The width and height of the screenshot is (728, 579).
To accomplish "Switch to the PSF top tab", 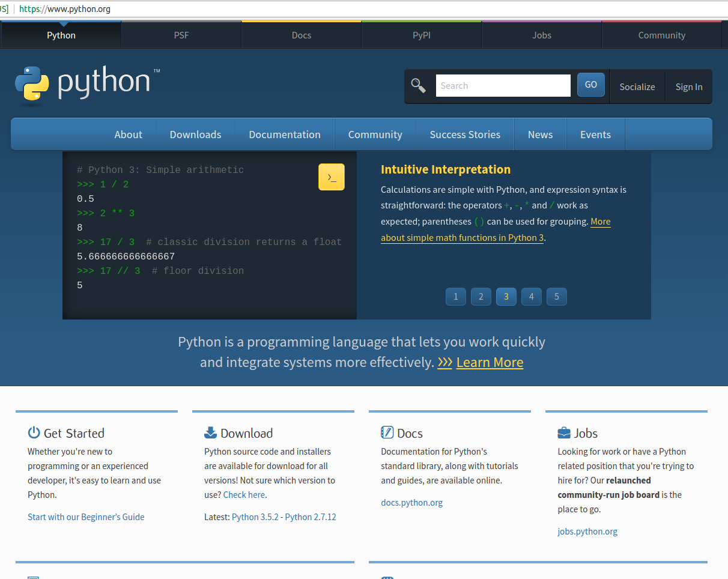I will (x=181, y=35).
